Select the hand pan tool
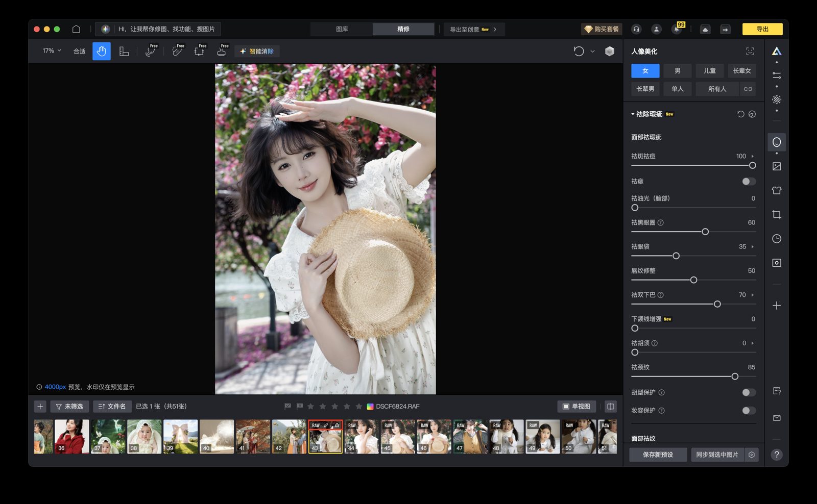 tap(101, 51)
